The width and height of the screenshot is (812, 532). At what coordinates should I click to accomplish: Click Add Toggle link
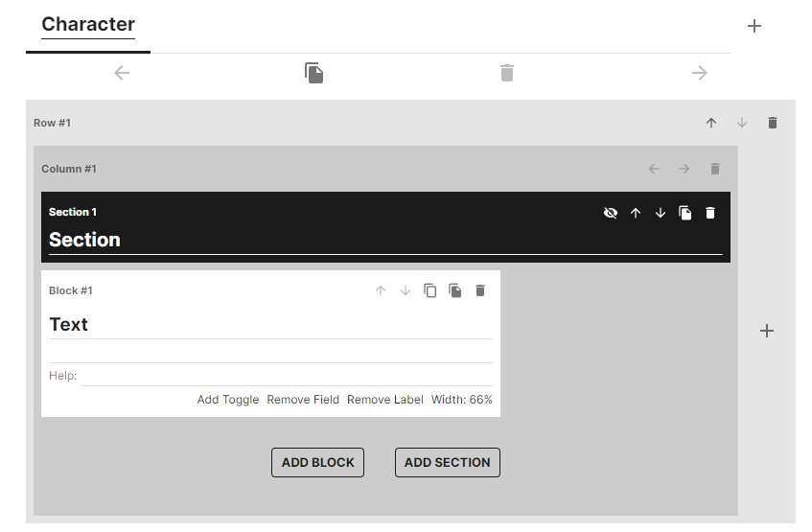(x=228, y=400)
